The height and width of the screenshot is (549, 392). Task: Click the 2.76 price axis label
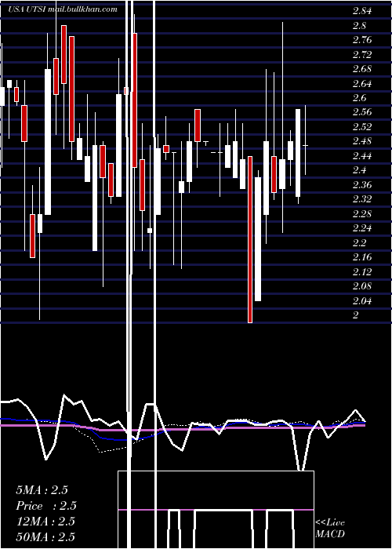[362, 40]
